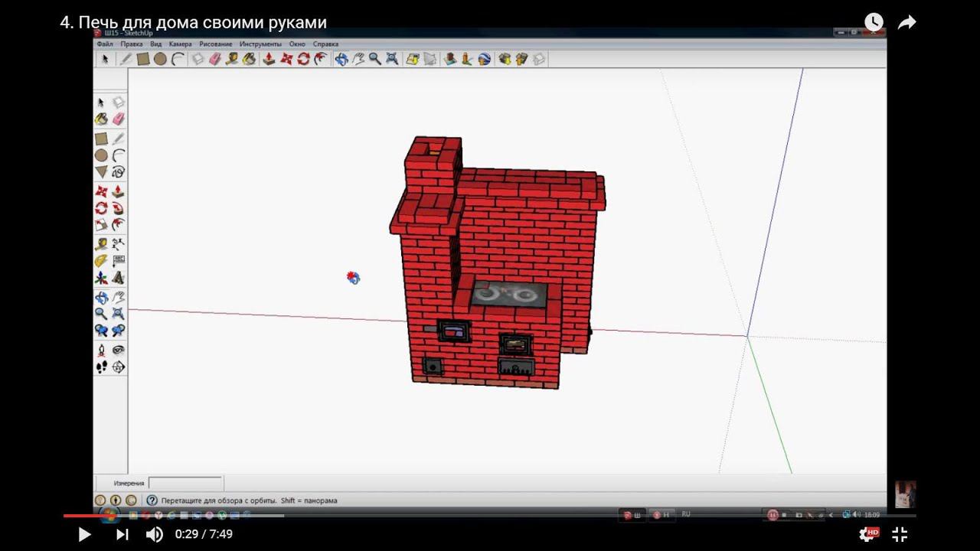This screenshot has width=980, height=551.
Task: Select the Move tool in top toolbar
Action: 286,59
